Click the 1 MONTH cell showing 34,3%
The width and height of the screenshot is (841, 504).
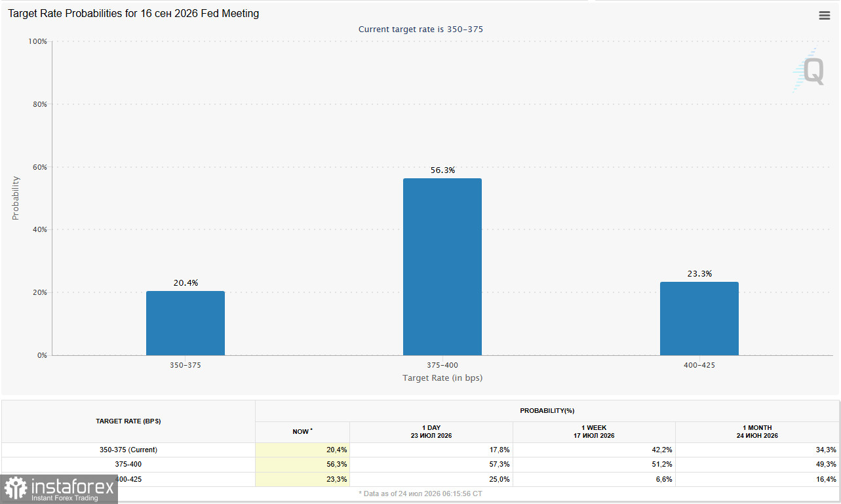coord(757,450)
